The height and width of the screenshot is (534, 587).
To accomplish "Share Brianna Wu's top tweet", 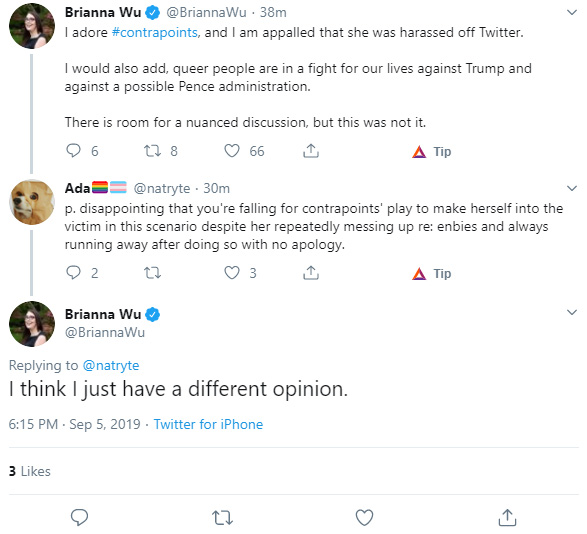I will pos(311,151).
